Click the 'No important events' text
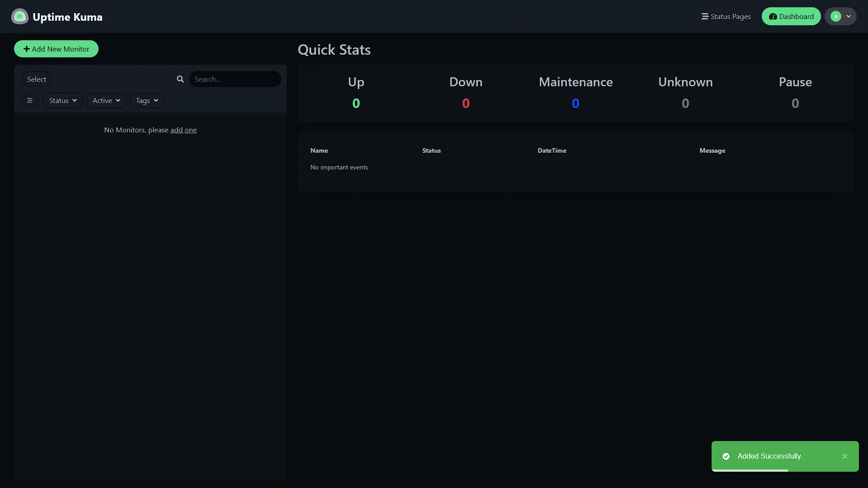Screen dimensions: 868x488 point(339,167)
